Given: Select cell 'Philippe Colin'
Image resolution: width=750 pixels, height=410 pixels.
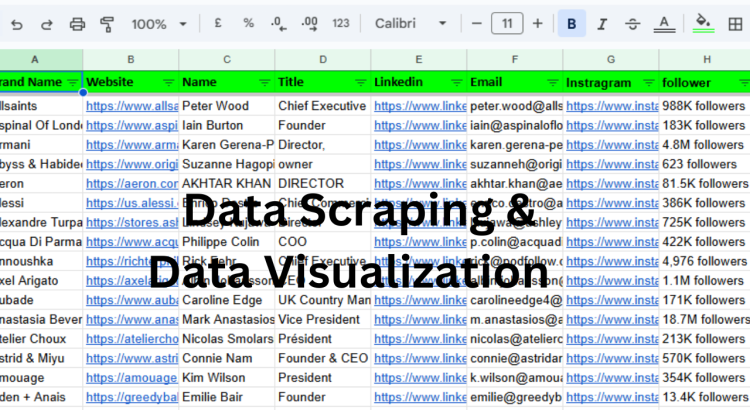Looking at the screenshot, I should 227,242.
